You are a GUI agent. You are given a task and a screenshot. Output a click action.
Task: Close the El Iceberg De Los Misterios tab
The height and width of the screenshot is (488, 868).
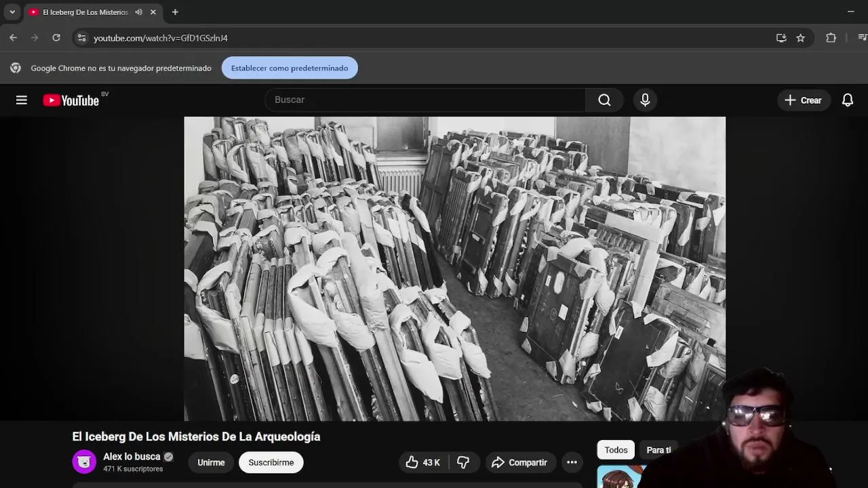(x=153, y=12)
